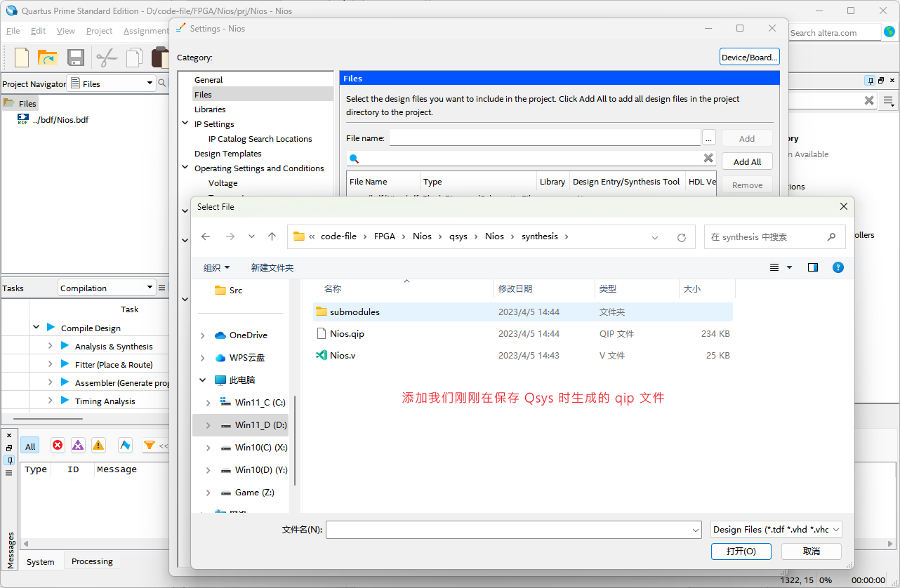Click the search magnifier beside Project Navigator
The width and height of the screenshot is (900, 588).
coord(161,83)
